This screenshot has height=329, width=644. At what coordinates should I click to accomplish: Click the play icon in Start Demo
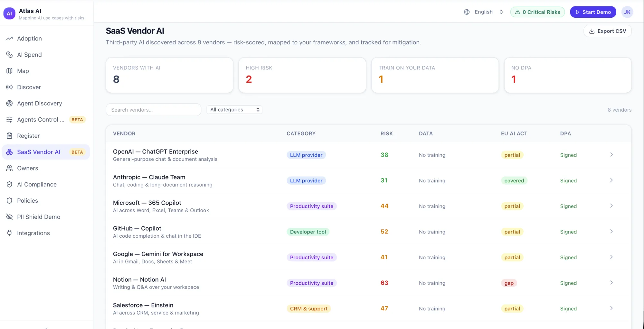578,12
